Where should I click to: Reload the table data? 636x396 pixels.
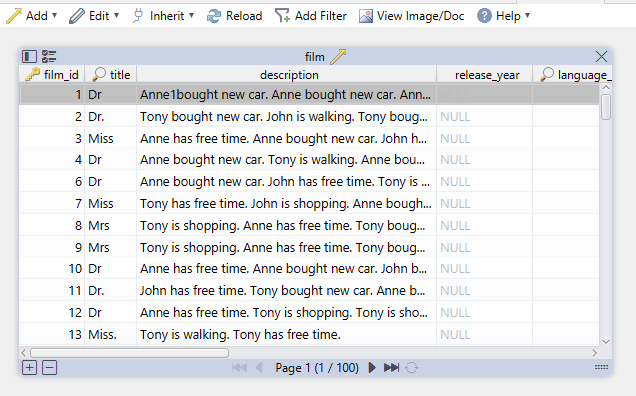(234, 16)
